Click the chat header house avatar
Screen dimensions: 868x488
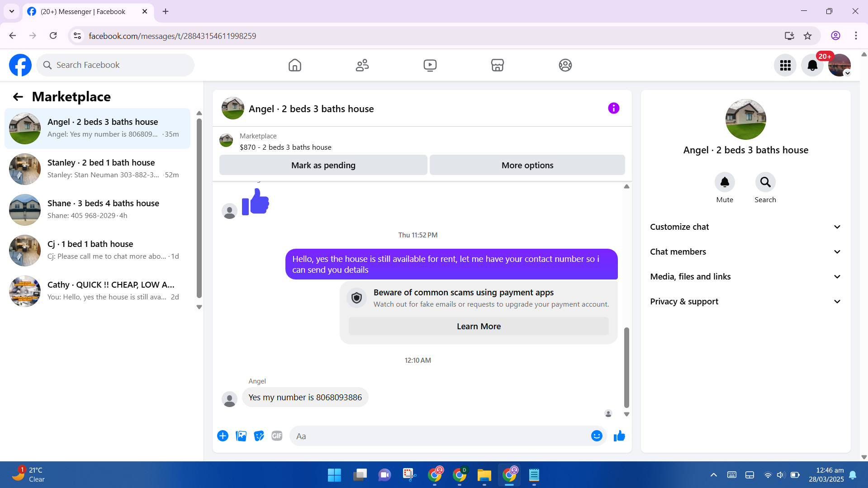(233, 109)
